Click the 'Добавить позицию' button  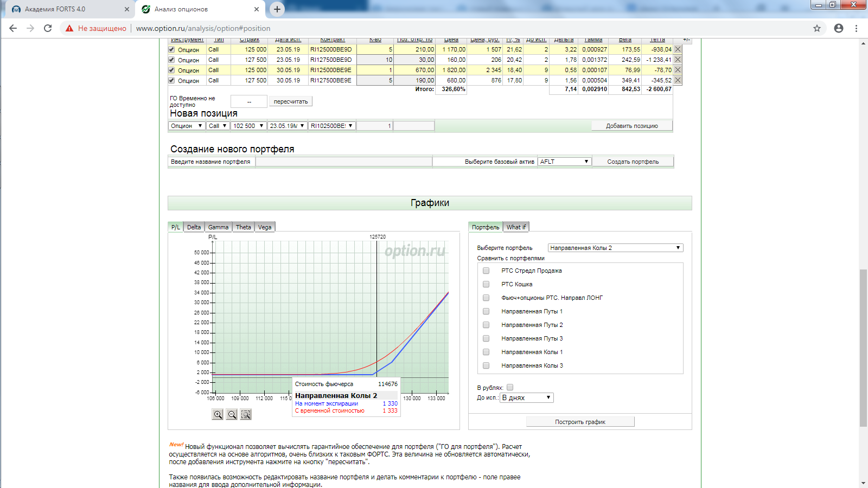click(631, 126)
